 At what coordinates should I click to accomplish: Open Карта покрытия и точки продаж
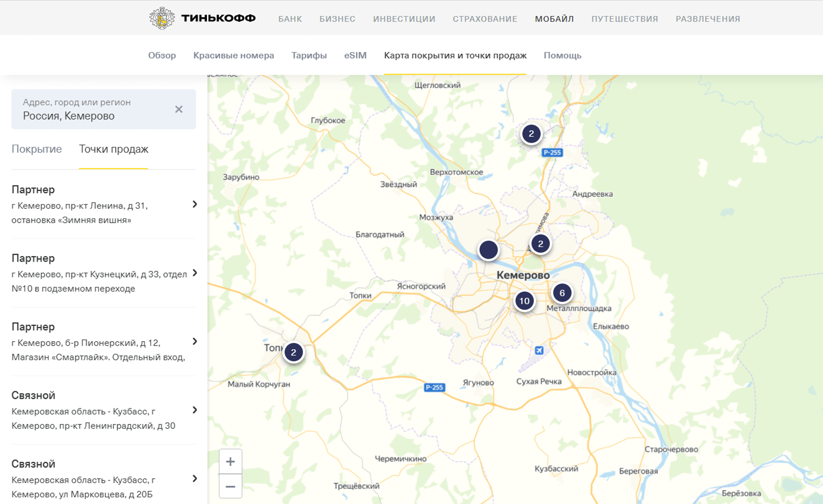click(x=455, y=55)
